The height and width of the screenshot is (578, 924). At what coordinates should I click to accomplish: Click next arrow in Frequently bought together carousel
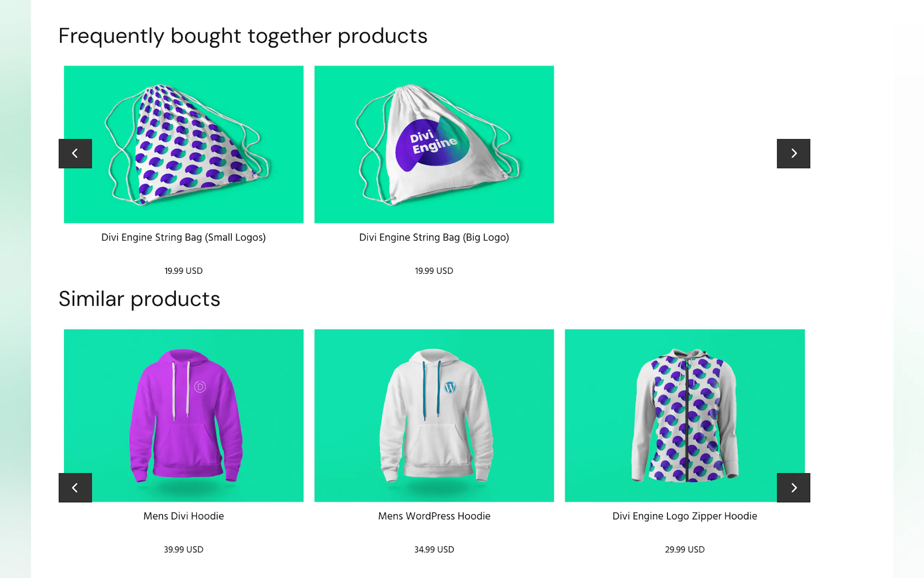tap(793, 153)
